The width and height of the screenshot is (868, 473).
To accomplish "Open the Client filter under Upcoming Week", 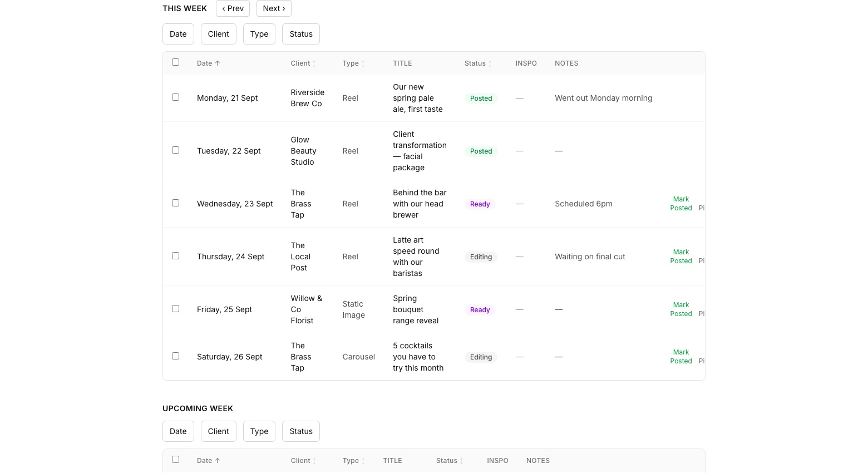I will [x=218, y=431].
